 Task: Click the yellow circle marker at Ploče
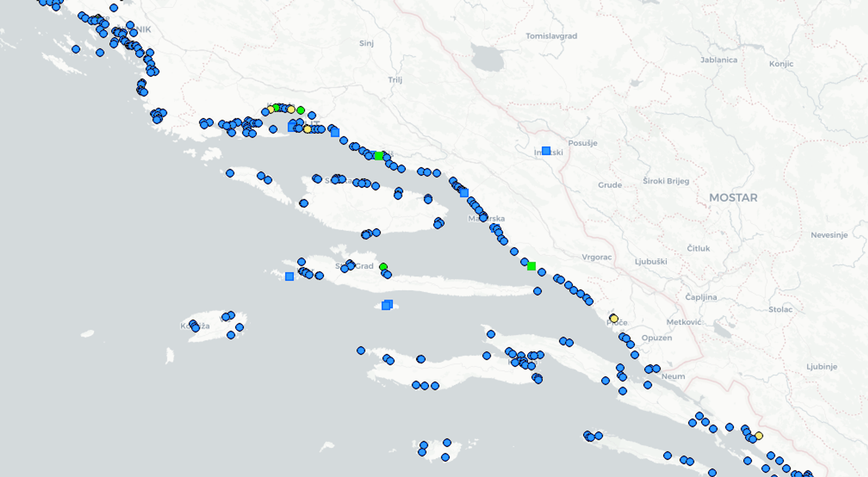coord(614,319)
